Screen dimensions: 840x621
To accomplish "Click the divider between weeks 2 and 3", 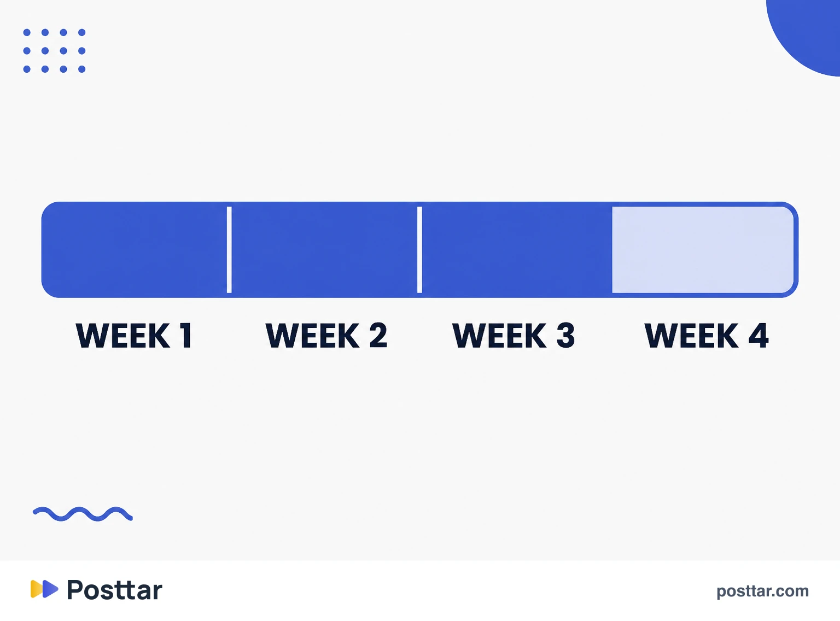I will pyautogui.click(x=419, y=250).
